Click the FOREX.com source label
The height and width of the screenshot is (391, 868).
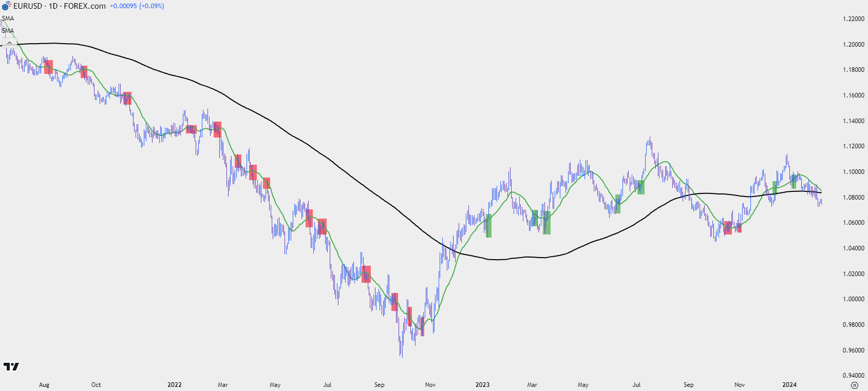pos(85,6)
